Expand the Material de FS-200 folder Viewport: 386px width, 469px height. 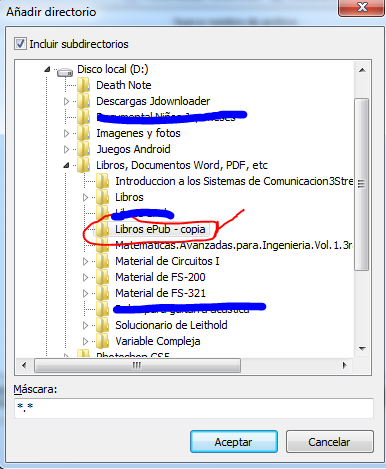[85, 277]
